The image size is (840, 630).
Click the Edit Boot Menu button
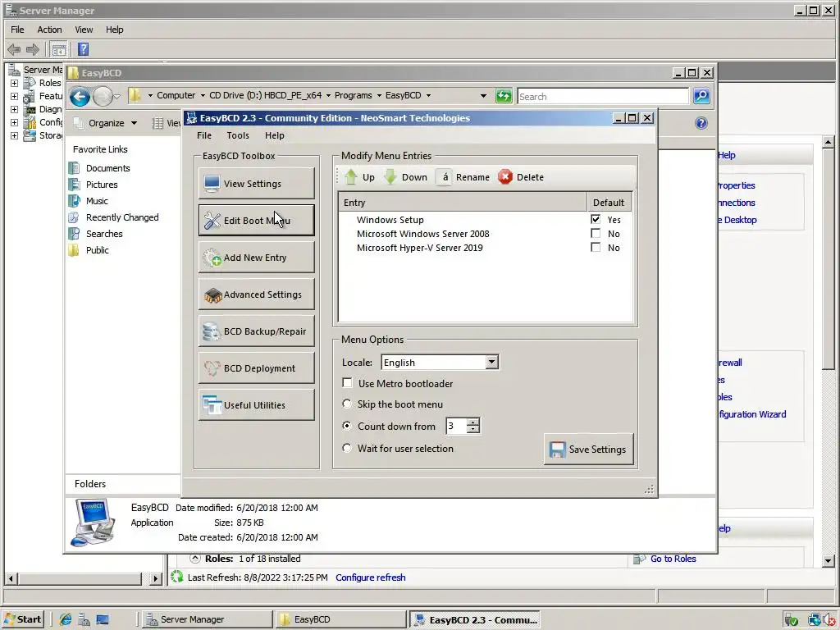pyautogui.click(x=256, y=220)
